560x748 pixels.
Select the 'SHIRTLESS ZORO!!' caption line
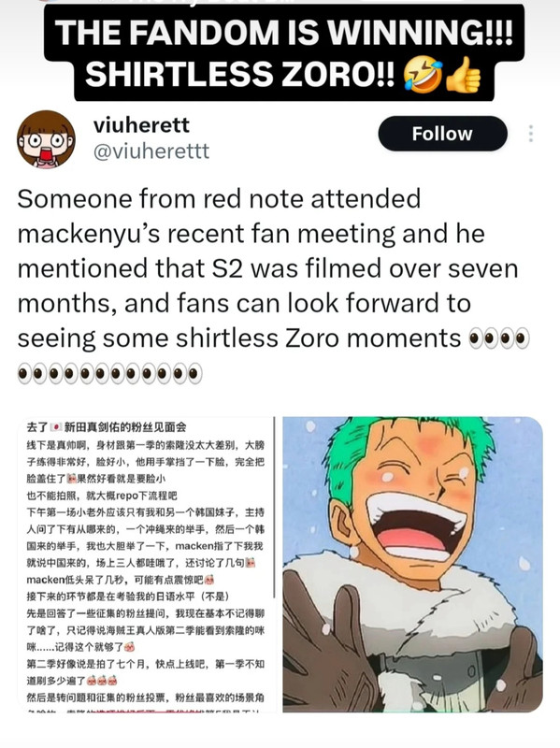click(x=239, y=75)
